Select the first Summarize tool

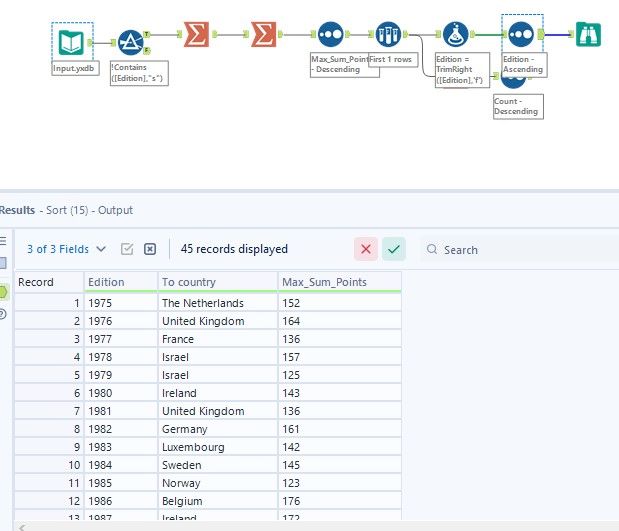pyautogui.click(x=196, y=34)
